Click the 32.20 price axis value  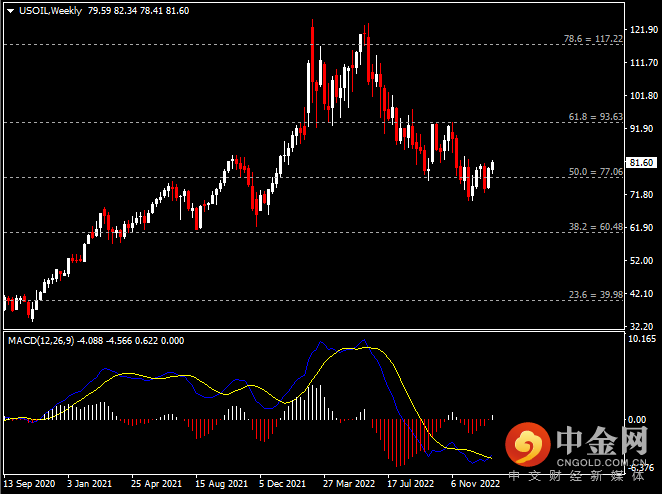642,326
